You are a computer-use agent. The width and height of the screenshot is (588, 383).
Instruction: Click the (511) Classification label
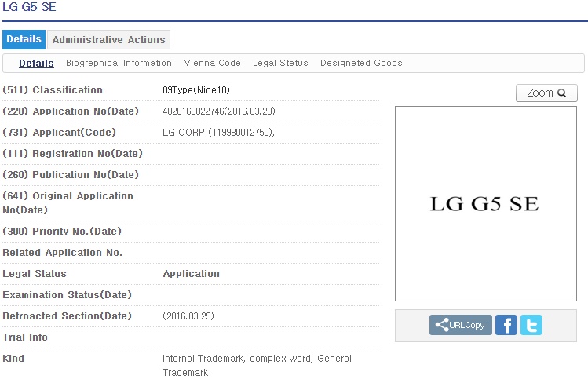point(53,90)
